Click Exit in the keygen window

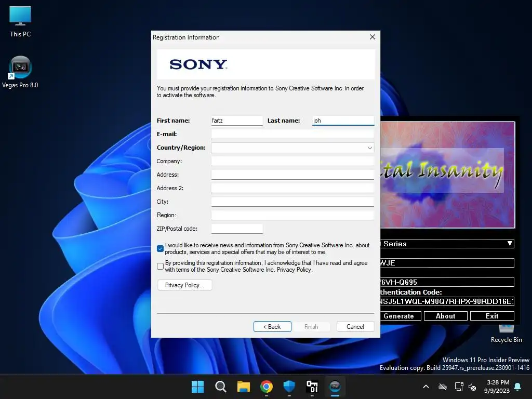492,316
